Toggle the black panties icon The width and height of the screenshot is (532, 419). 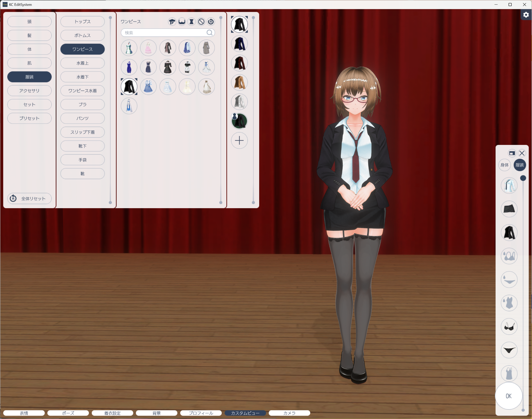tap(509, 350)
